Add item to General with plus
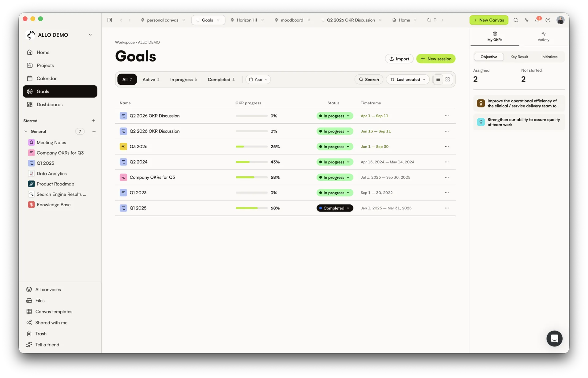 point(94,132)
